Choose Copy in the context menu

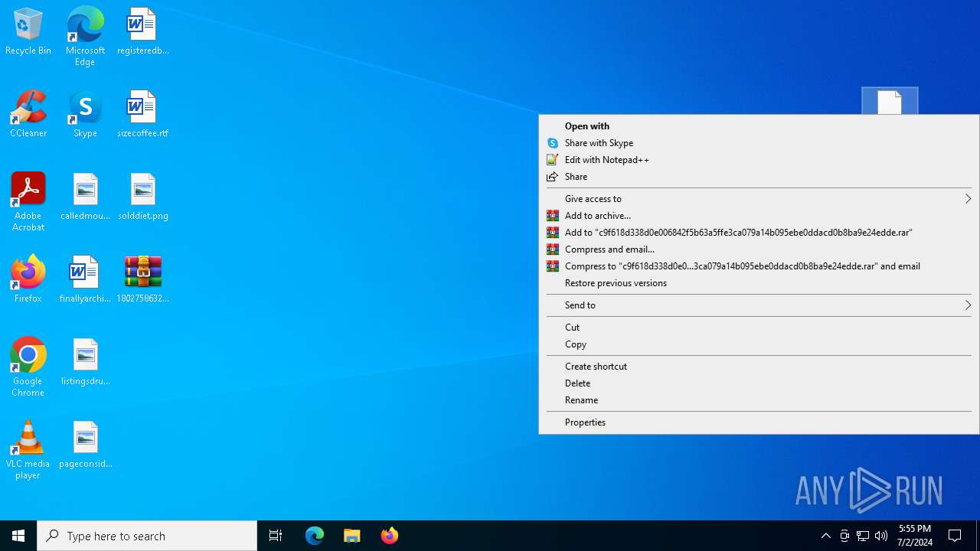click(759, 344)
